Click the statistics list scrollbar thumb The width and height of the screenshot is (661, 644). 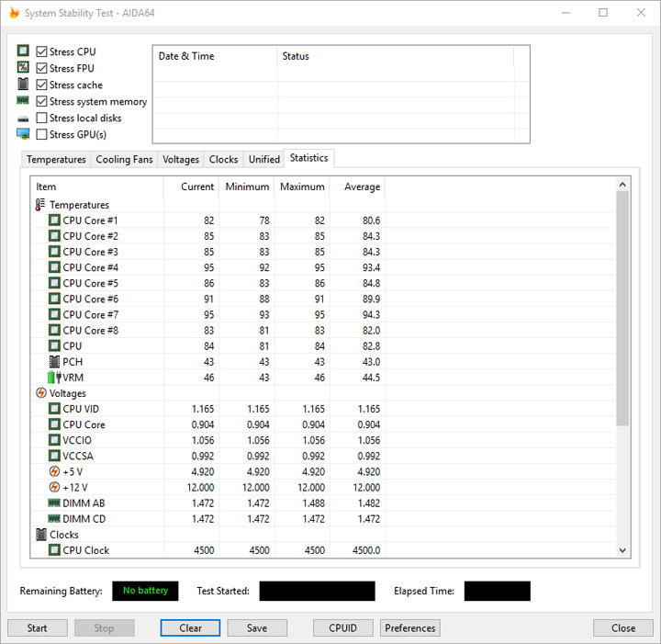(x=622, y=309)
